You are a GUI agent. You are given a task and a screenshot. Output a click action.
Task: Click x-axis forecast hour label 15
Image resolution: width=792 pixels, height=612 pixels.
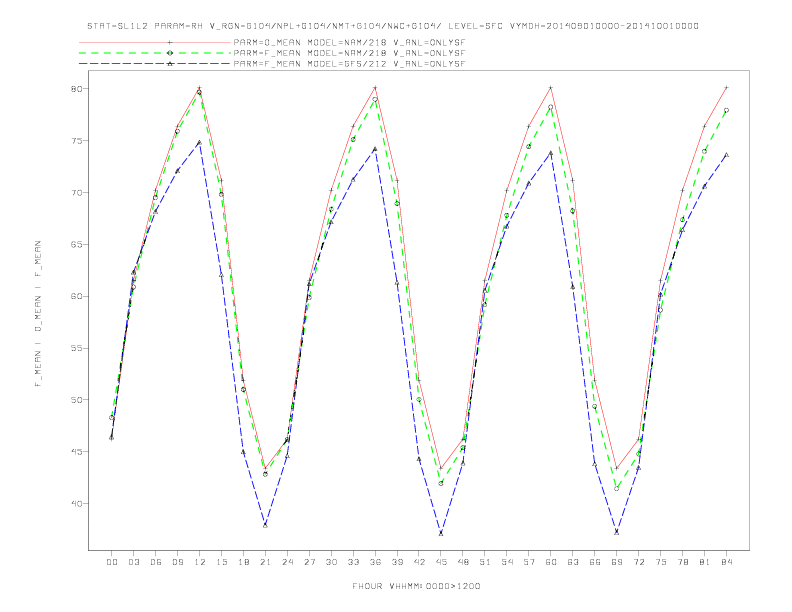tap(221, 562)
